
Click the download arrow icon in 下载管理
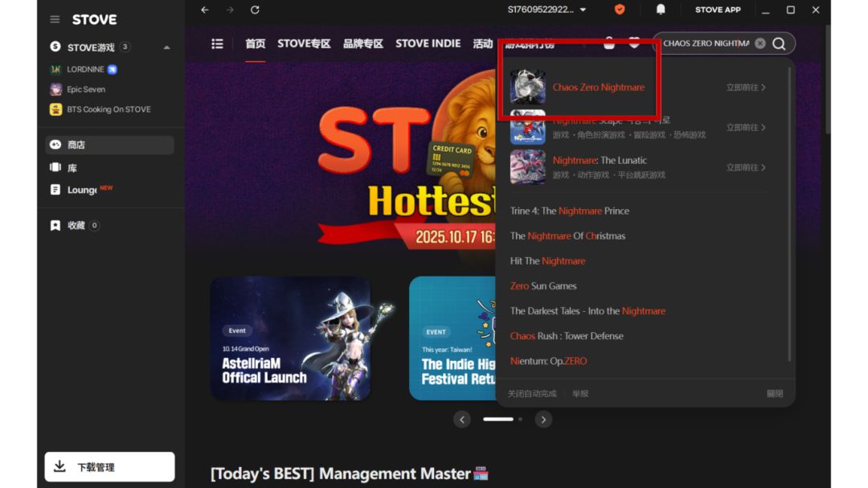click(x=59, y=466)
